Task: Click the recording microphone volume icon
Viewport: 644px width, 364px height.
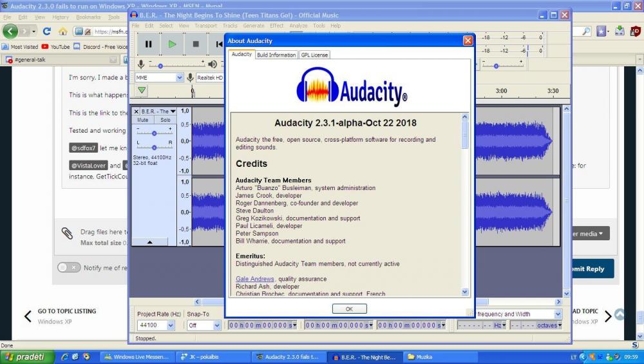Action: click(x=141, y=64)
